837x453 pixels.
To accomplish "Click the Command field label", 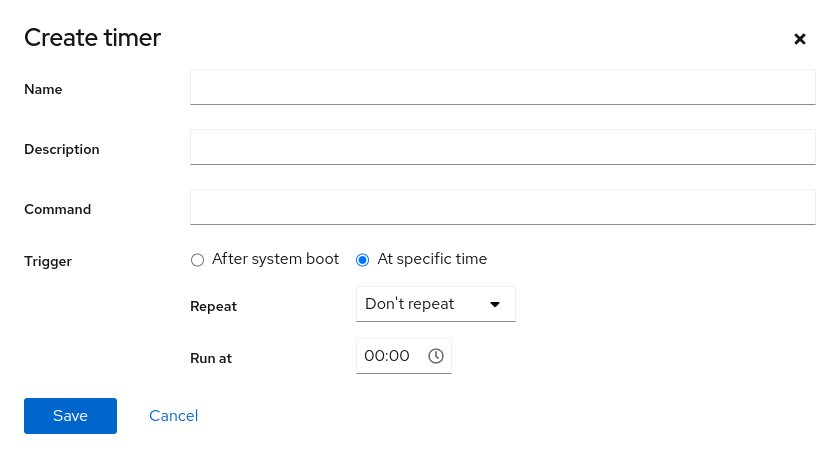I will (x=58, y=209).
